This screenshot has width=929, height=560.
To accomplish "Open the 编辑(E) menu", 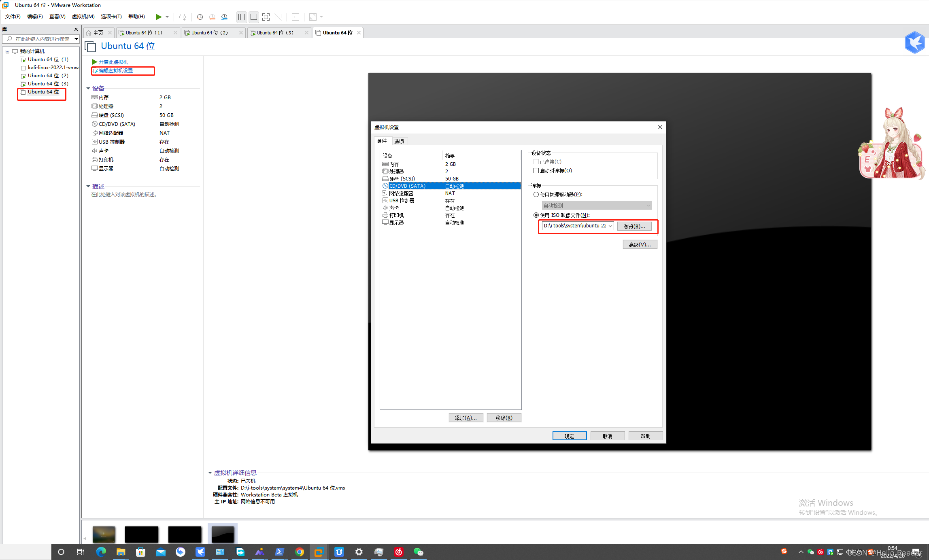I will point(35,17).
